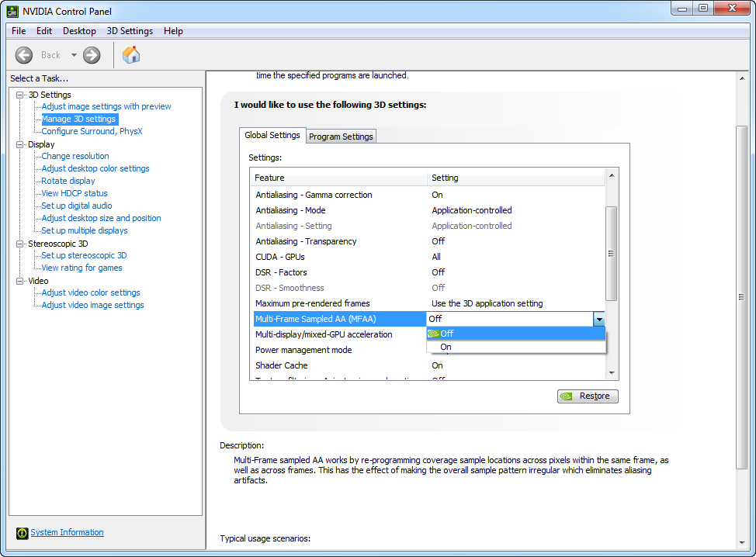This screenshot has height=557, width=756.
Task: Select Power management mode row
Action: [x=340, y=350]
